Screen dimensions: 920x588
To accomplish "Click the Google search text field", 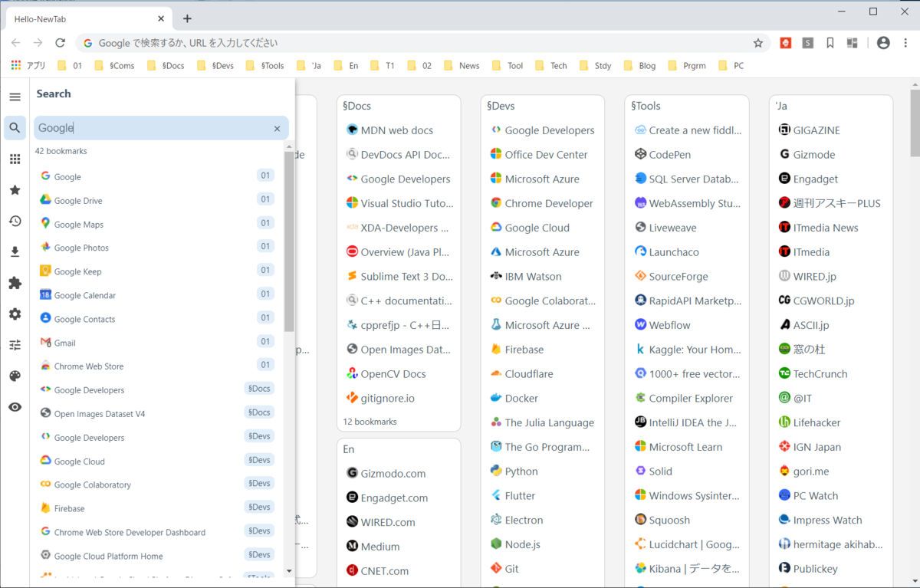I will (x=161, y=128).
